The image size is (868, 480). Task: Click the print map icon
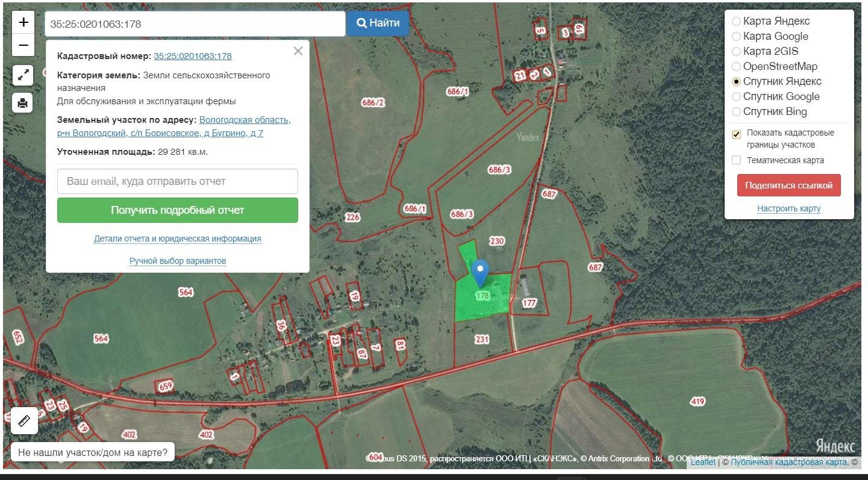point(23,103)
